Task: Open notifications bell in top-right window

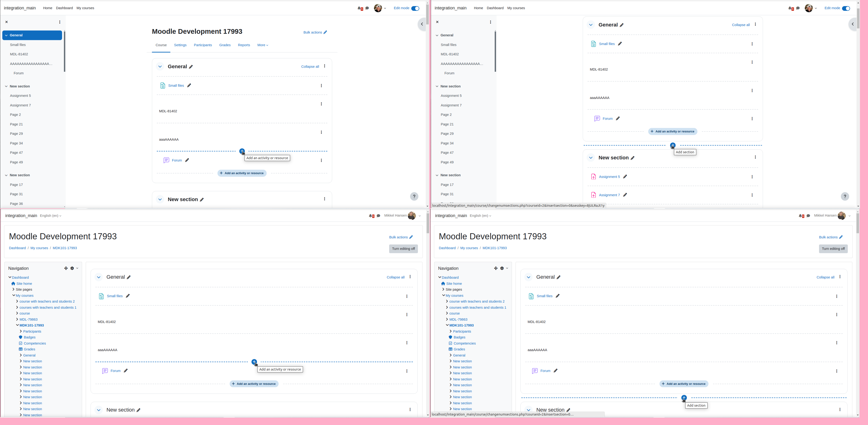Action: click(x=790, y=8)
